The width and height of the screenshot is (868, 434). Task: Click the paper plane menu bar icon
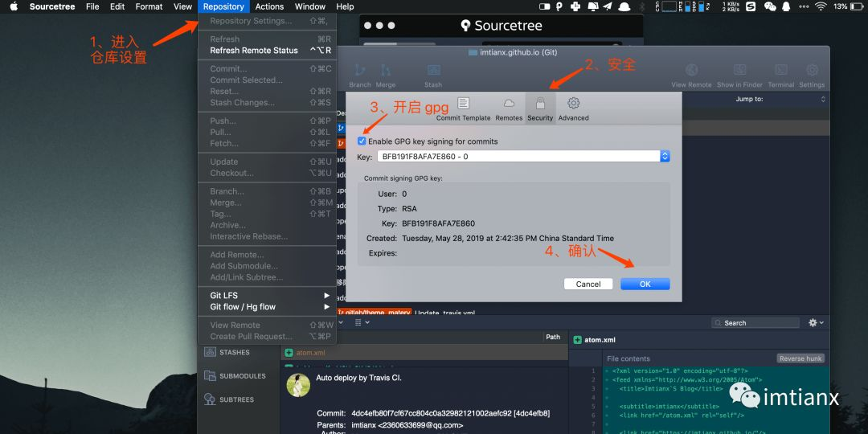(x=608, y=6)
